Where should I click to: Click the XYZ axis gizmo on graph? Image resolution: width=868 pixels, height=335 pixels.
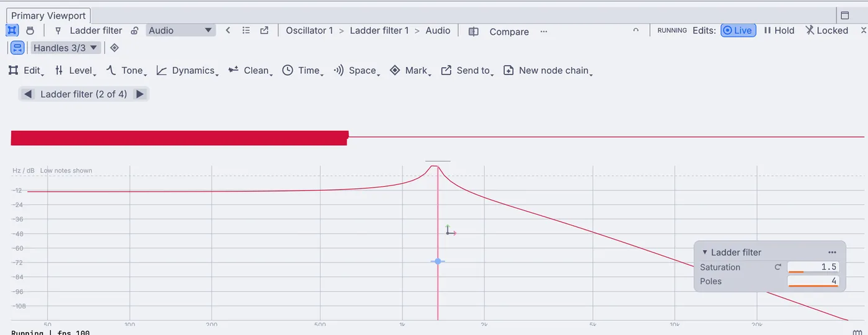coord(451,230)
